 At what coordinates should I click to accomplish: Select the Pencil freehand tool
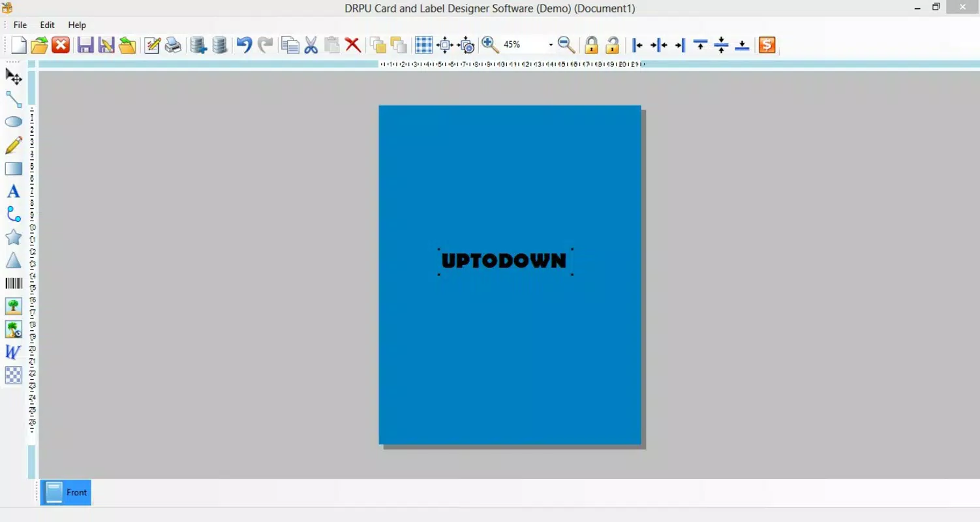click(14, 145)
